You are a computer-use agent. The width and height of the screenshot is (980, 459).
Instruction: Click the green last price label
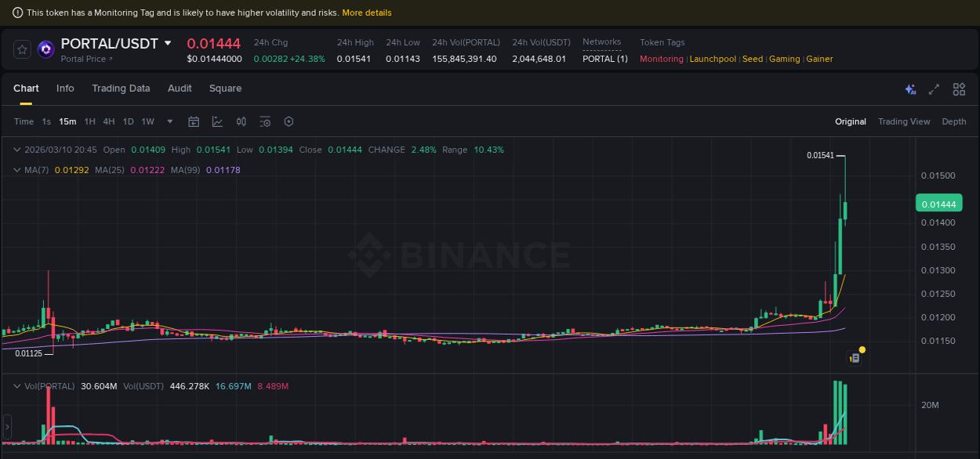(x=938, y=203)
